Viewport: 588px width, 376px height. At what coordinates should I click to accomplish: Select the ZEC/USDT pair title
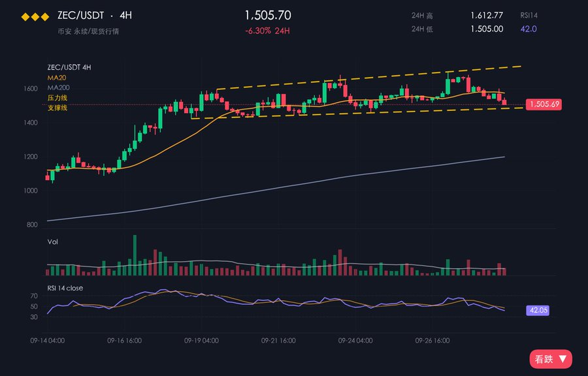[80, 16]
